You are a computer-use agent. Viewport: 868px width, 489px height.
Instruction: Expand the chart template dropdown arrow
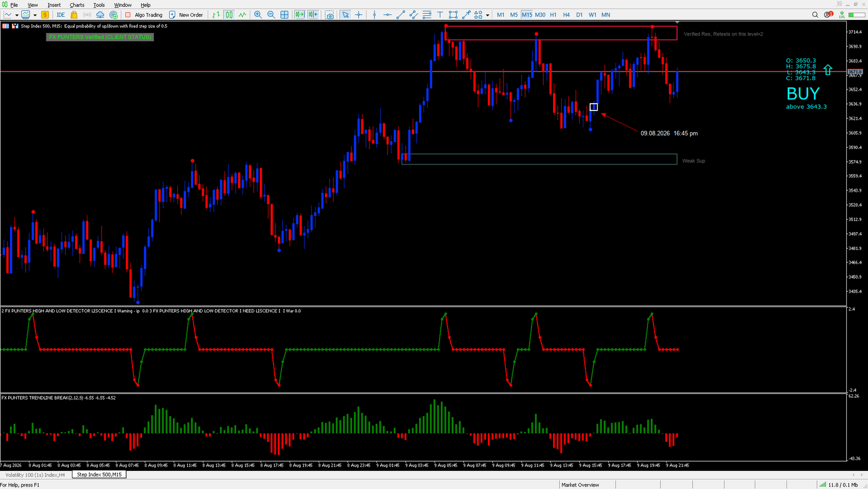(x=35, y=15)
